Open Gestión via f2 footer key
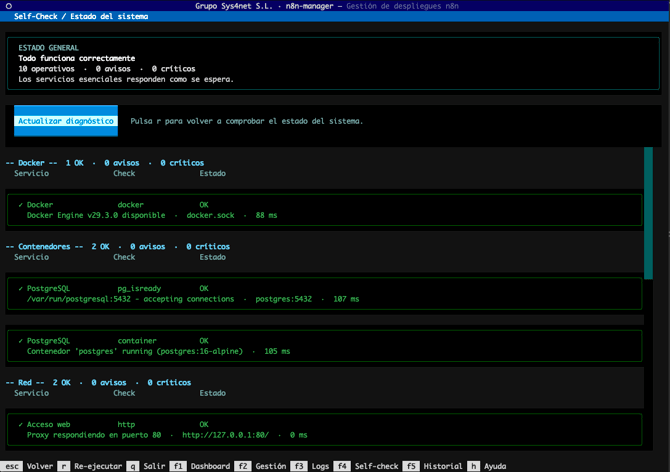 pos(262,466)
